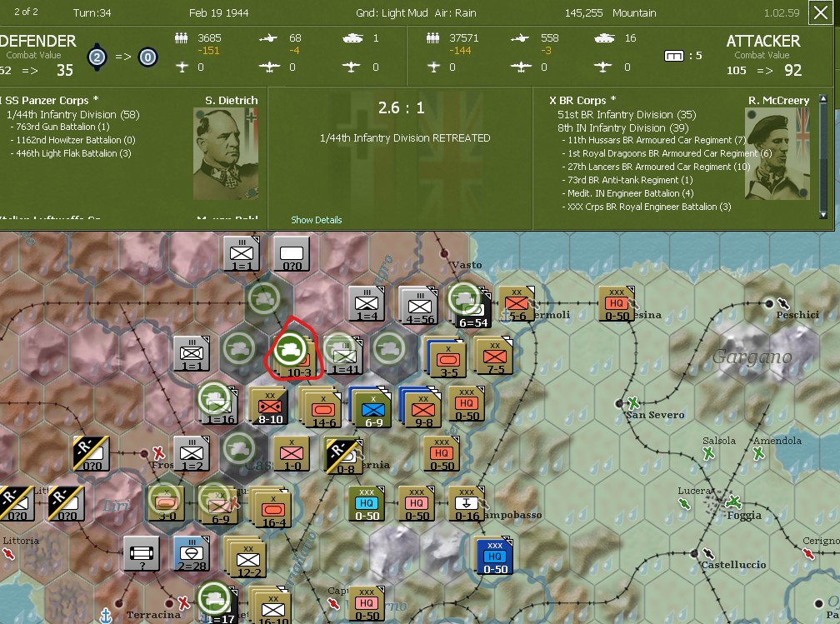Select the 0-8 counter near Isernia
The image size is (840, 624).
pos(343,457)
